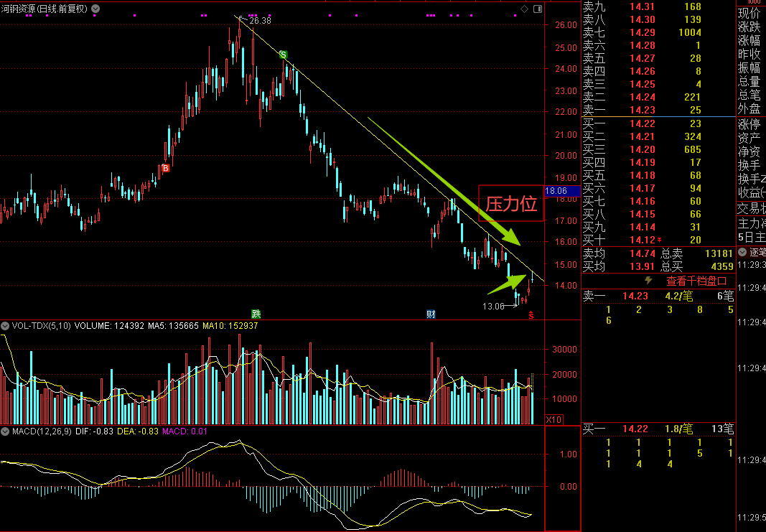Click the blue 财 finance event marker

pos(431,314)
